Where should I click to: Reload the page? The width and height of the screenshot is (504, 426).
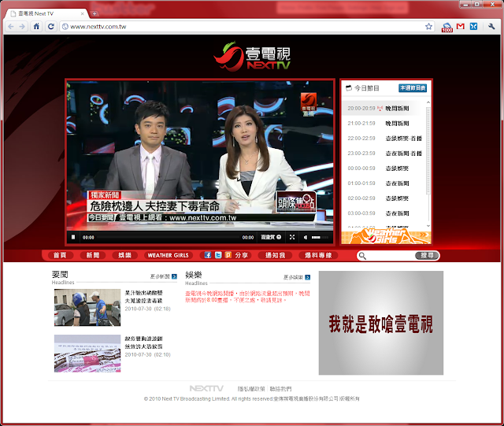click(x=50, y=26)
